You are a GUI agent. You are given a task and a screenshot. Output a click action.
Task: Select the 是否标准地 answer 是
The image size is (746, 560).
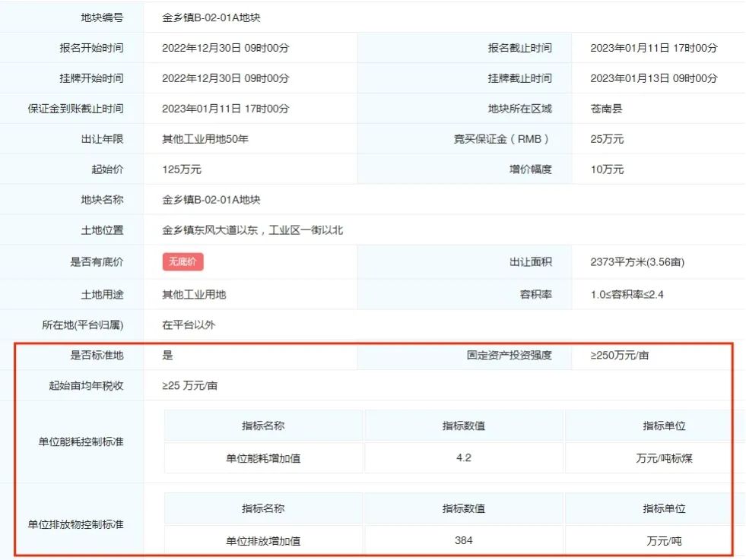pos(163,355)
